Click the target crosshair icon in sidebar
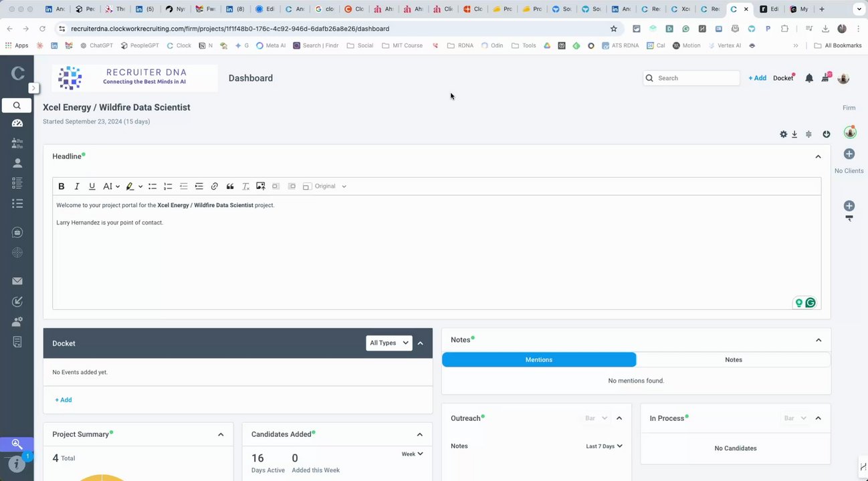 (x=17, y=253)
